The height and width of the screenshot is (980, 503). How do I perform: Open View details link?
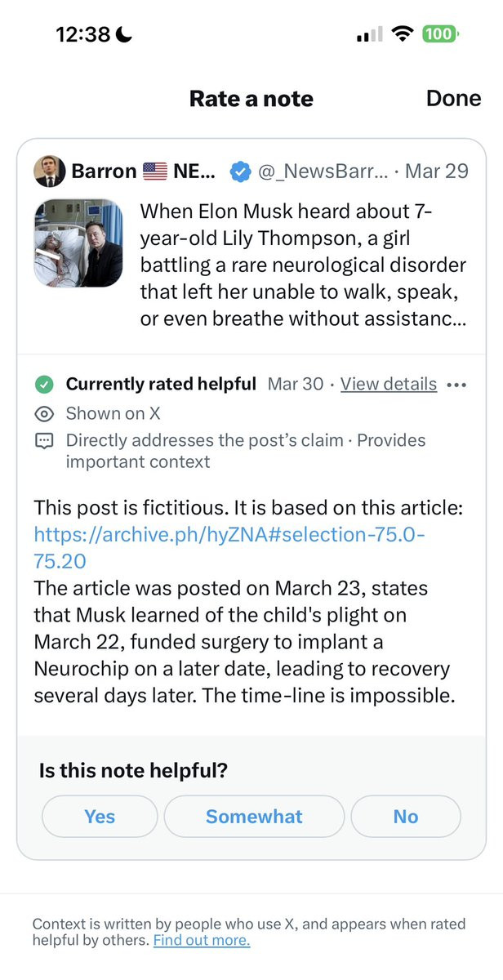[389, 384]
